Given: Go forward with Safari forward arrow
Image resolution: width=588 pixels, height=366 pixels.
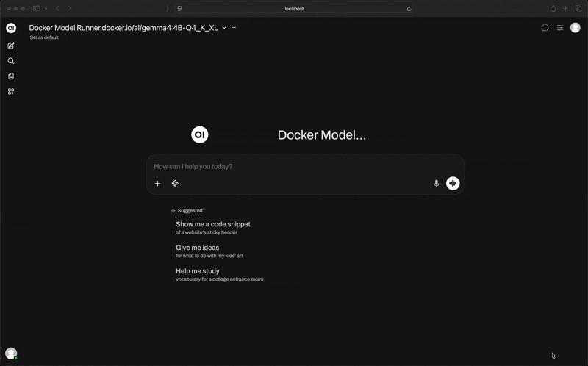Looking at the screenshot, I should (x=69, y=8).
